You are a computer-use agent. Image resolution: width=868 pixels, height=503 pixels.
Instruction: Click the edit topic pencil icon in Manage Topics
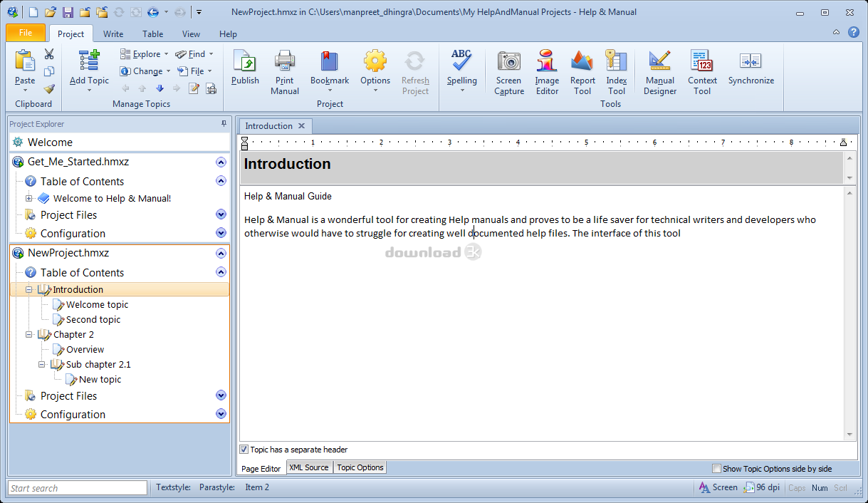click(x=194, y=88)
